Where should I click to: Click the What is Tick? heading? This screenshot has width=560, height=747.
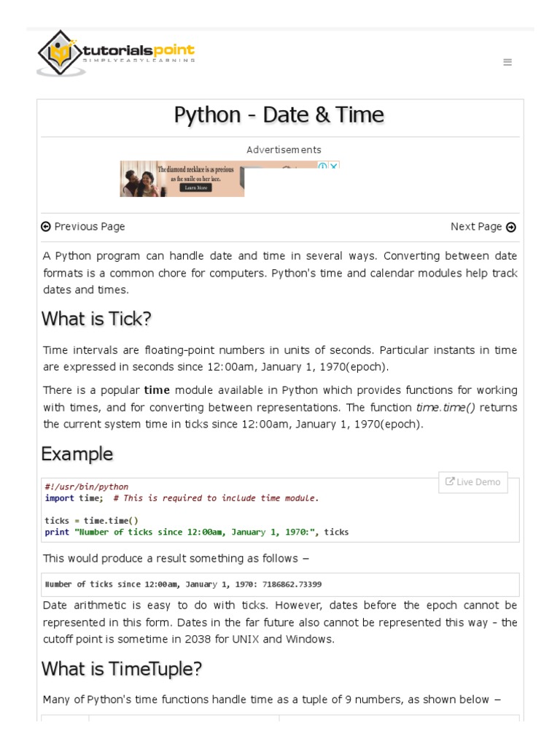(x=96, y=319)
